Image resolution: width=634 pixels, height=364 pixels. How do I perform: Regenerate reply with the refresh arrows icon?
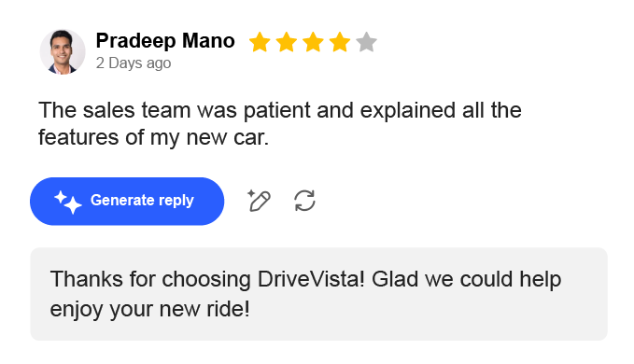pyautogui.click(x=304, y=201)
